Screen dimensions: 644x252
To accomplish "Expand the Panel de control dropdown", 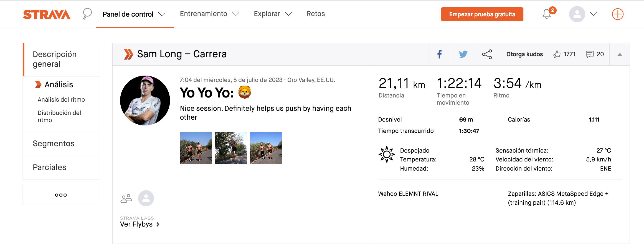I will tap(162, 14).
